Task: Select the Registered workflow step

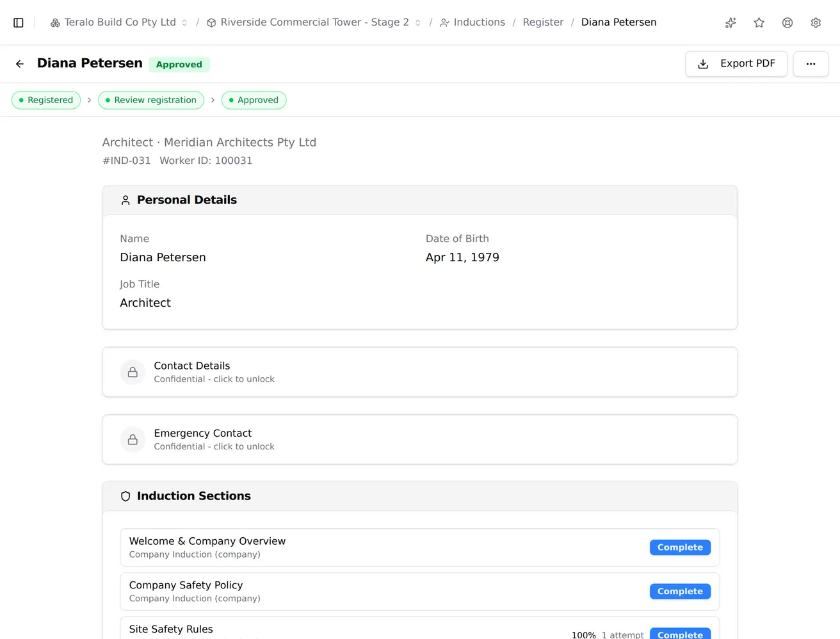Action: click(46, 100)
